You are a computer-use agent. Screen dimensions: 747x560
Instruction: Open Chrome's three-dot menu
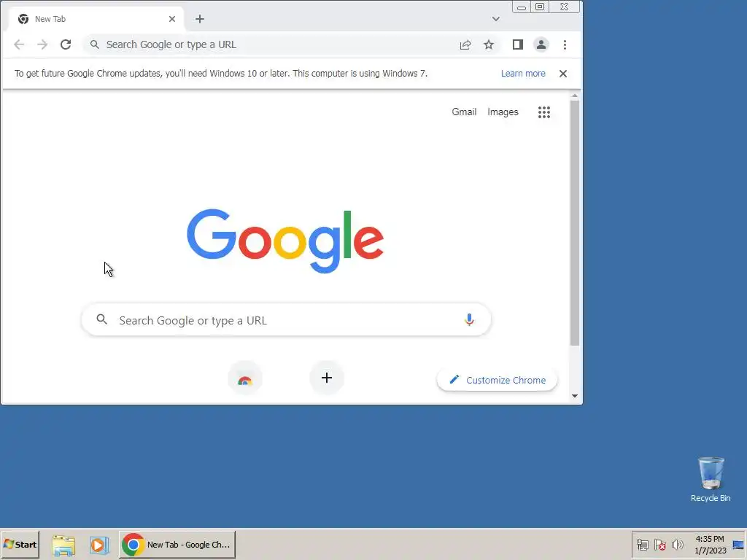click(x=565, y=44)
